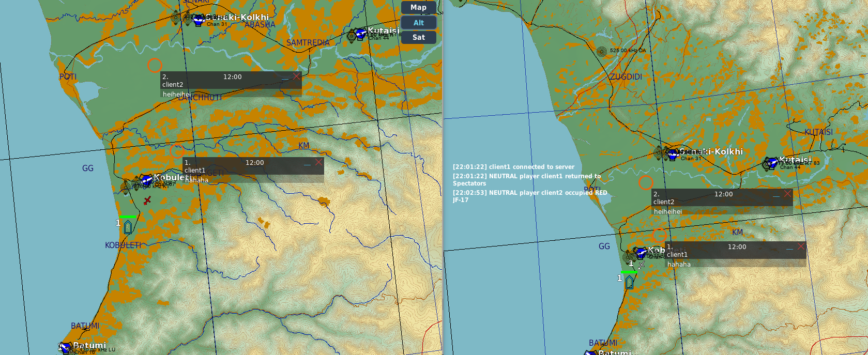Select Kutaisi airfield icon in right map

(772, 163)
